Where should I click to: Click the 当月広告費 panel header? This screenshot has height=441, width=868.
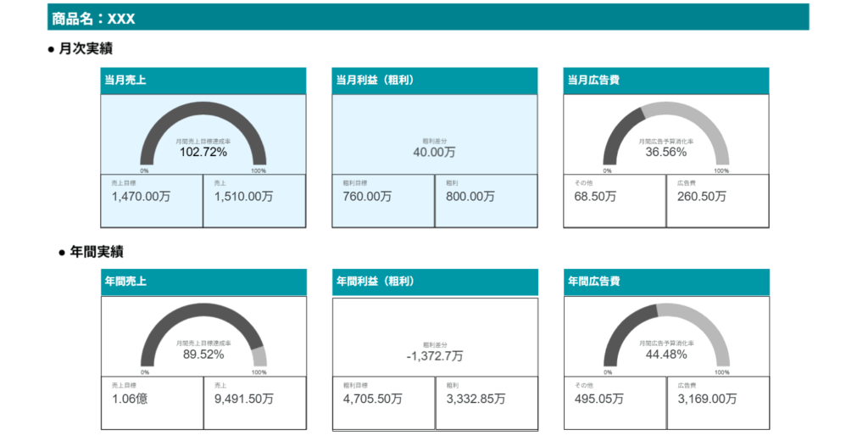pos(665,81)
